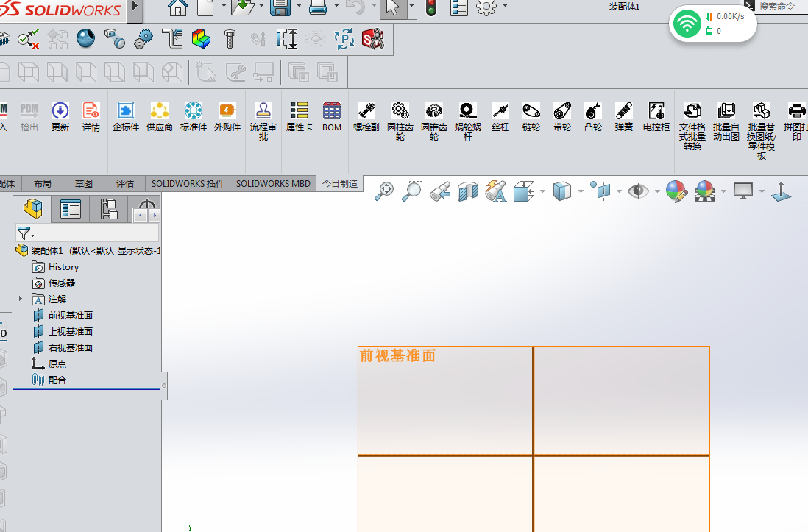Click the 更新 (update) icon
The width and height of the screenshot is (808, 532).
60,118
